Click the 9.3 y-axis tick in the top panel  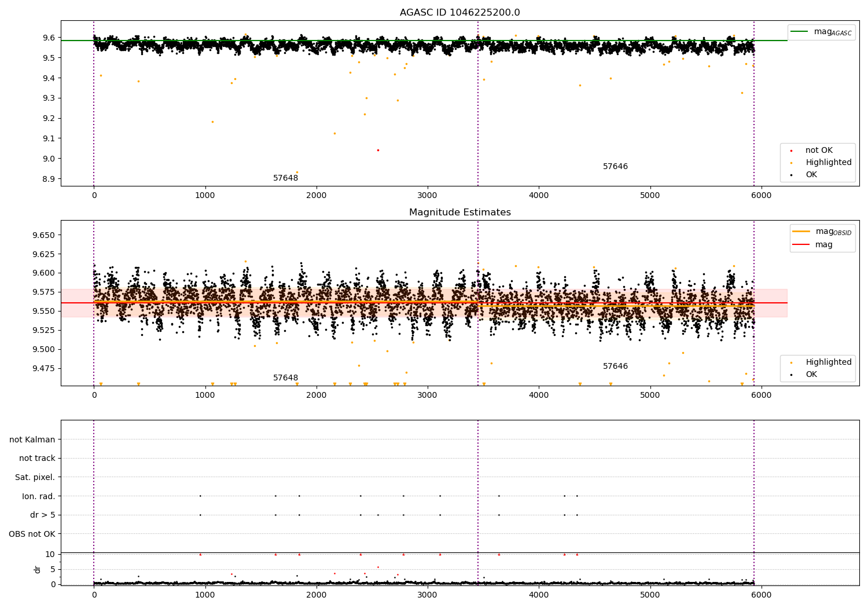(49, 98)
